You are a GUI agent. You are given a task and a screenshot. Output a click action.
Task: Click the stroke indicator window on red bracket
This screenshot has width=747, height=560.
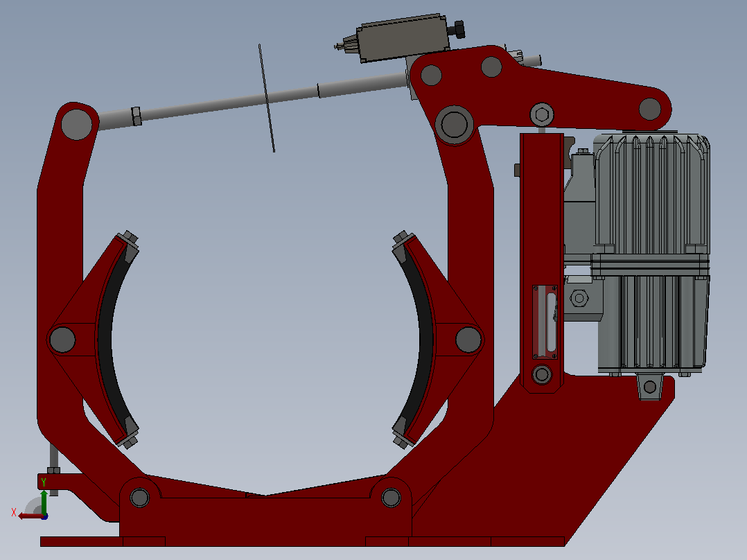click(x=545, y=322)
